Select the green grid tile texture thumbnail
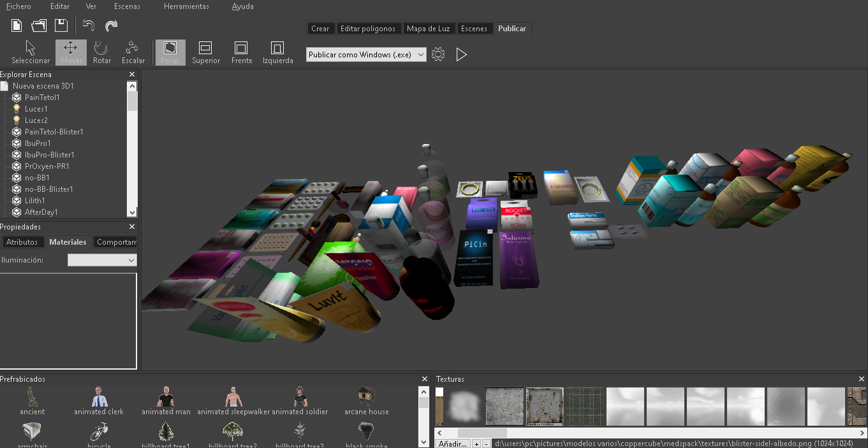This screenshot has width=868, height=448. coord(585,407)
